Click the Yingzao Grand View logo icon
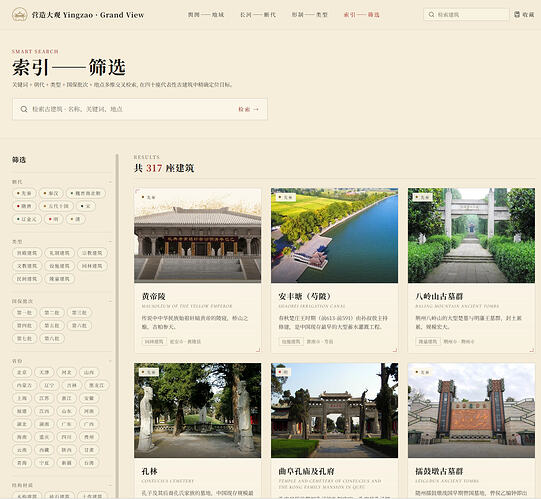The width and height of the screenshot is (541, 499). coord(19,15)
